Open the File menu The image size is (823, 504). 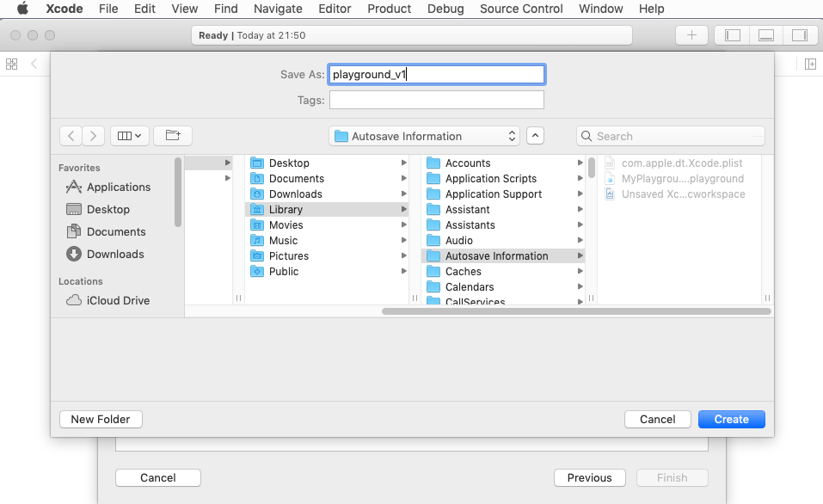coord(108,9)
